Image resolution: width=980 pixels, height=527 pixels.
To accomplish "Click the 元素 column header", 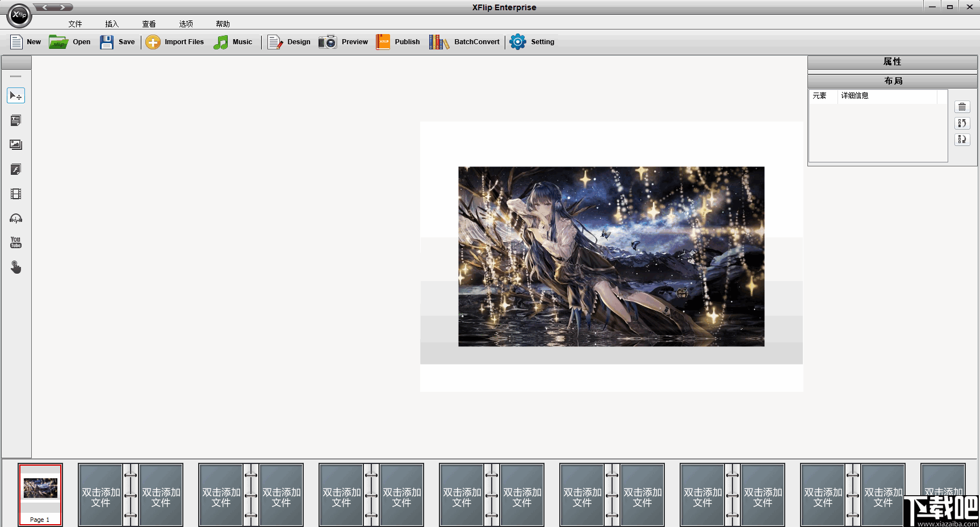I will pos(823,96).
